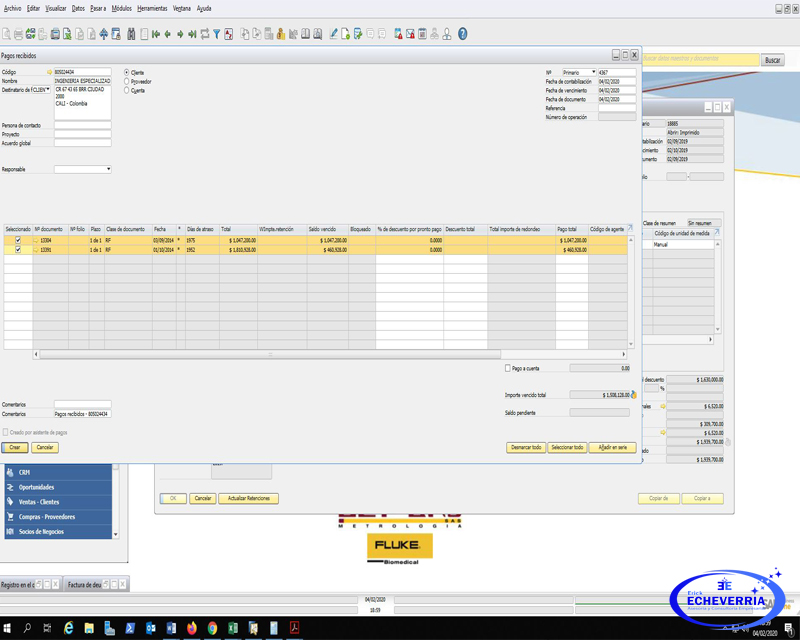Open the Módulos menu
This screenshot has height=640, width=800.
[121, 8]
